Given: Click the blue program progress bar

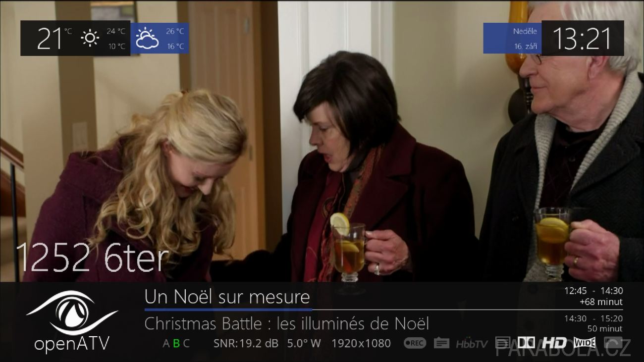Looking at the screenshot, I should 228,310.
